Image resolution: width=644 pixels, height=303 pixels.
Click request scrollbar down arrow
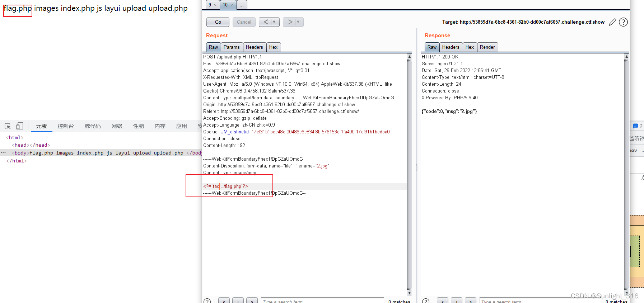(409, 293)
